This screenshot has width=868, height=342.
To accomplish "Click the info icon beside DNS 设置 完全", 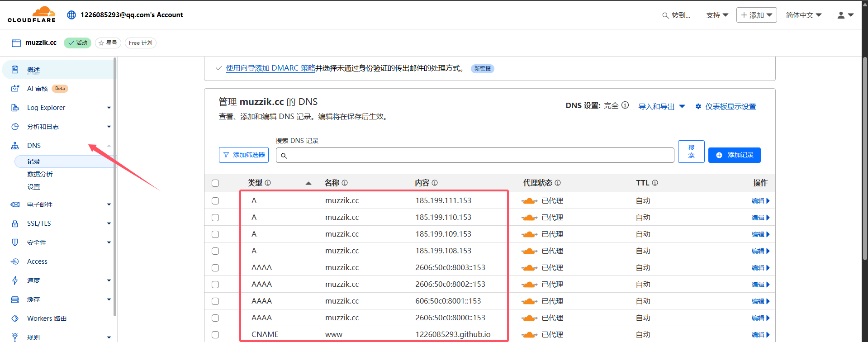I will [x=625, y=105].
